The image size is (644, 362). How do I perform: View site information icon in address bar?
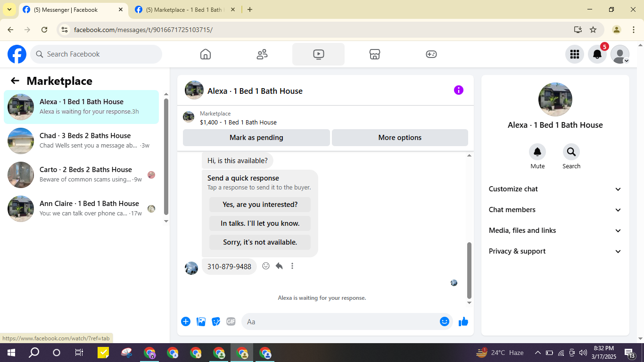click(65, 30)
